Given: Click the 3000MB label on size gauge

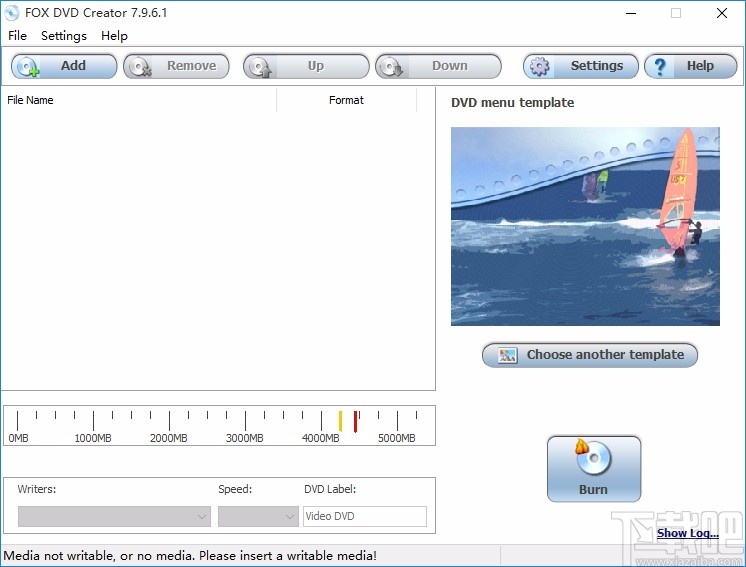Looking at the screenshot, I should (x=245, y=438).
